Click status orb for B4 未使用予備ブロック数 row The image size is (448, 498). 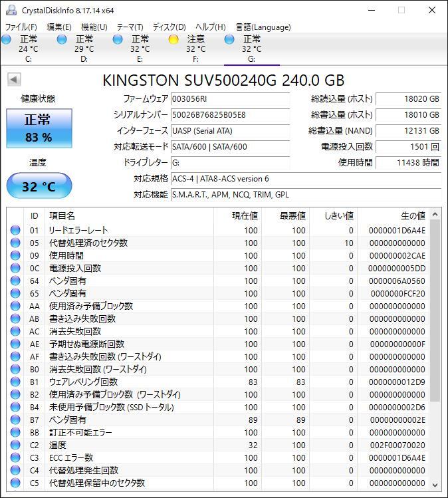15,407
